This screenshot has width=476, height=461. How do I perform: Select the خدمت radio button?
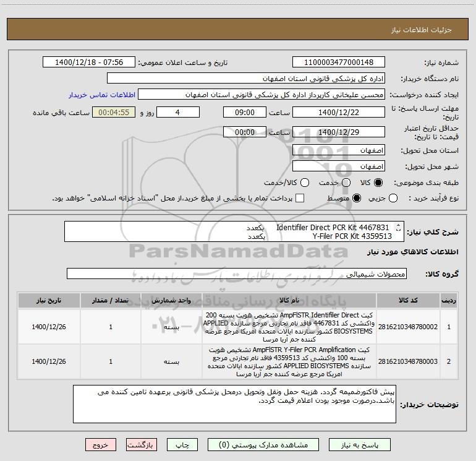[x=346, y=183]
